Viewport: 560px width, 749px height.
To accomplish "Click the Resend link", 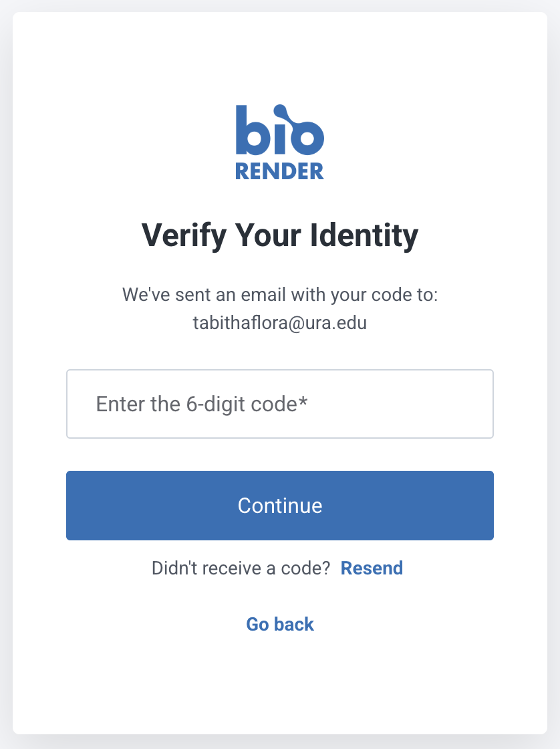I will click(x=372, y=568).
